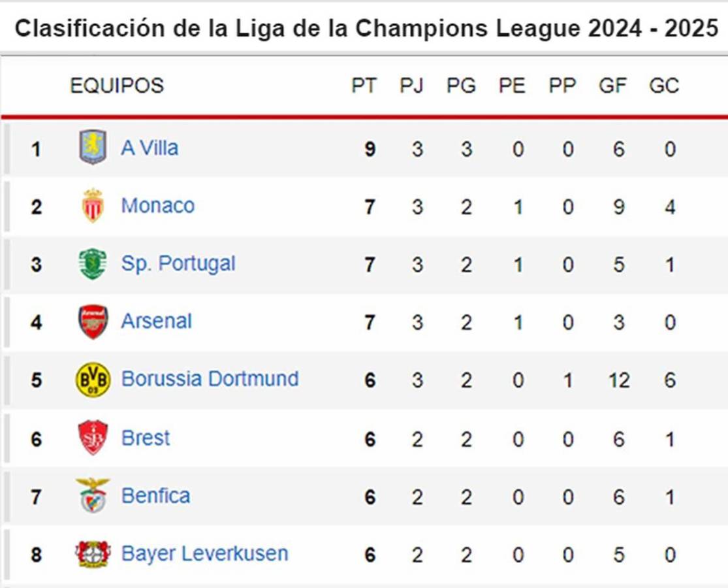Click the PT points column header
The height and width of the screenshot is (588, 728).
[x=364, y=86]
